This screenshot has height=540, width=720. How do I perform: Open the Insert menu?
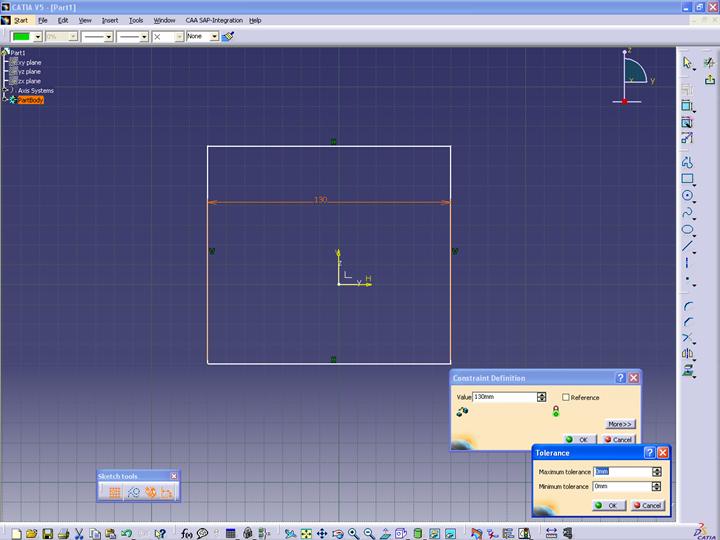pos(110,20)
